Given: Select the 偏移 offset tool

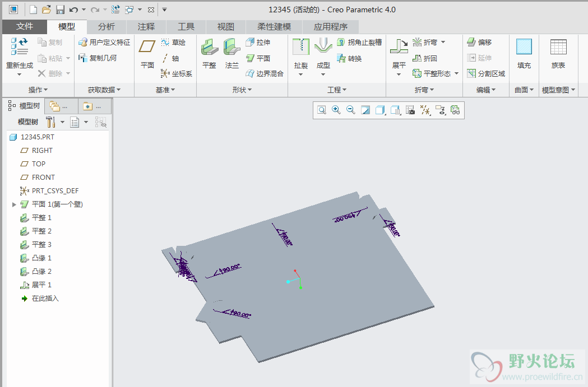Looking at the screenshot, I should [479, 43].
